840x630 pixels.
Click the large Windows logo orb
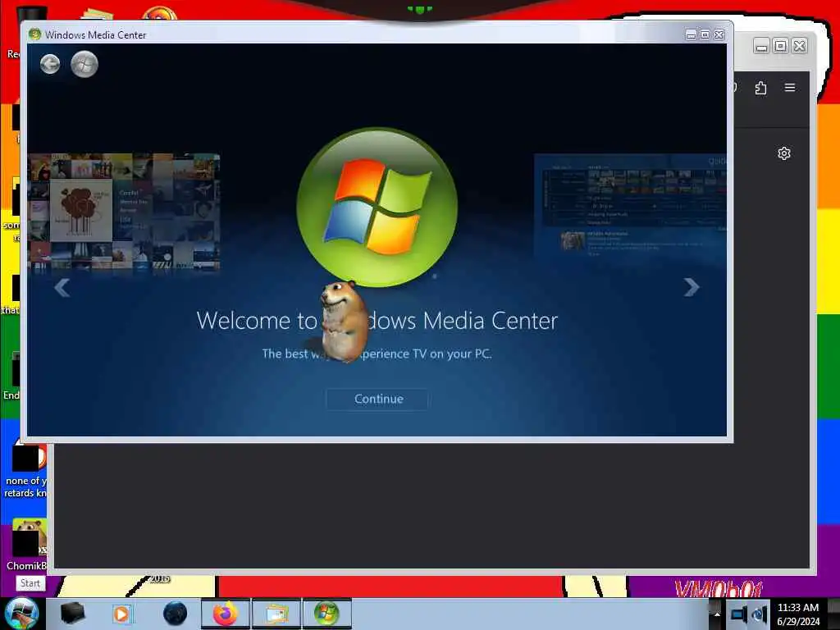point(377,207)
